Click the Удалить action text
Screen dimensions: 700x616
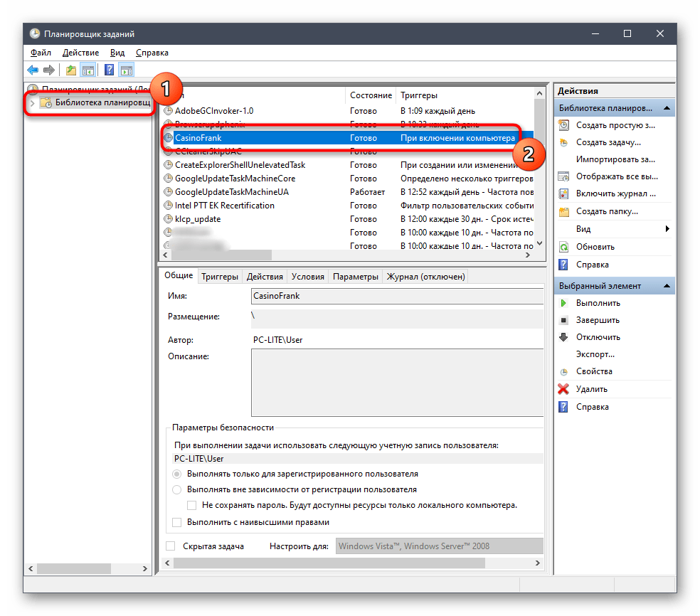(592, 389)
